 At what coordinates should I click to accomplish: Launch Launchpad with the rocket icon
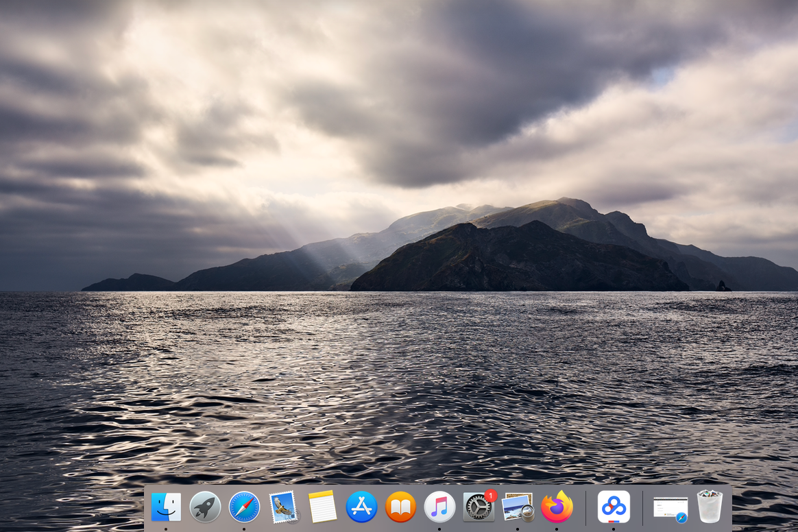point(205,507)
